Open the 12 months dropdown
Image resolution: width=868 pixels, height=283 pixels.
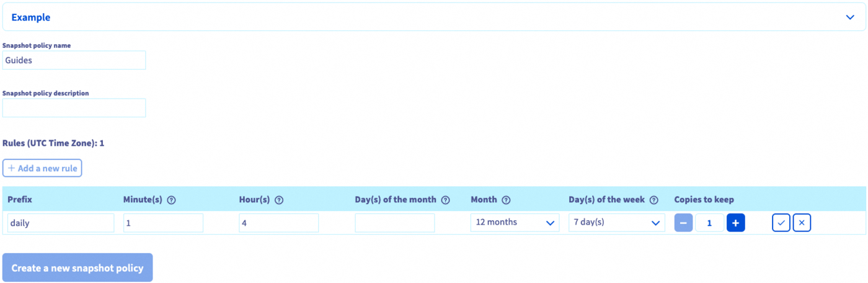515,223
